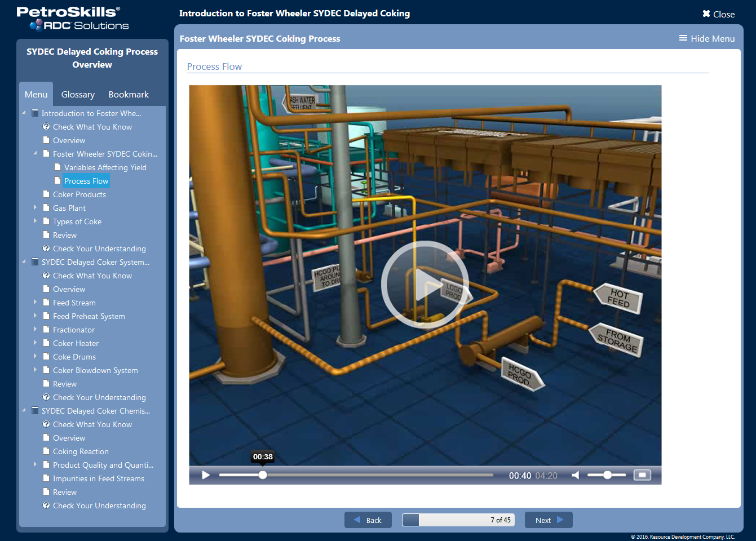Select the Process Flow menu item
Image resolution: width=756 pixels, height=541 pixels.
click(86, 181)
